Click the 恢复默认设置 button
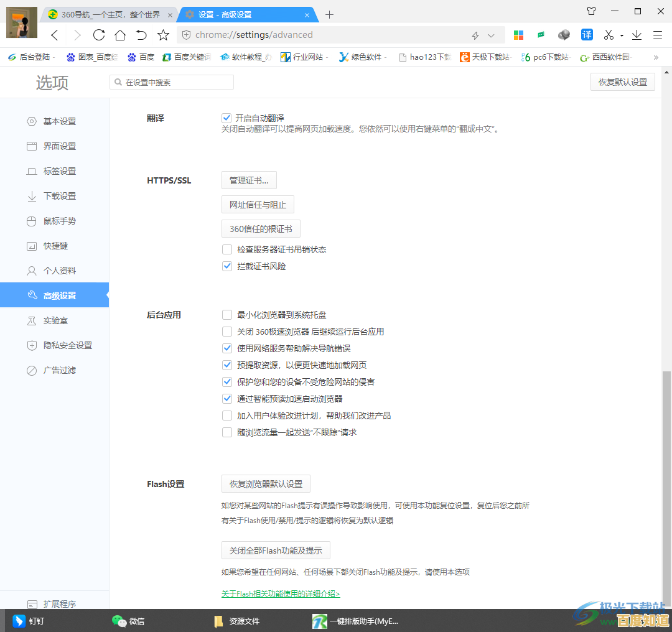Screen dimensions: 672x632 coord(622,81)
